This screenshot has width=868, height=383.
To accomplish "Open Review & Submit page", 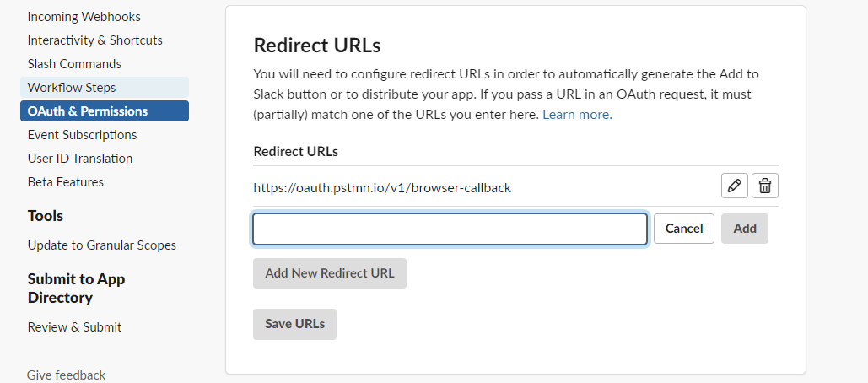I will tap(74, 327).
